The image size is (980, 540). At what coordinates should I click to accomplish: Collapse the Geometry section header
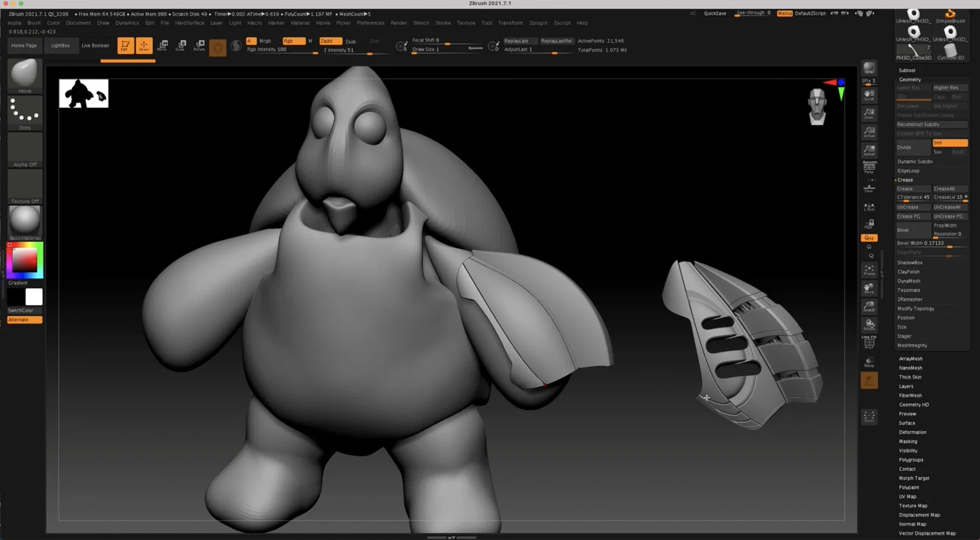pyautogui.click(x=910, y=79)
